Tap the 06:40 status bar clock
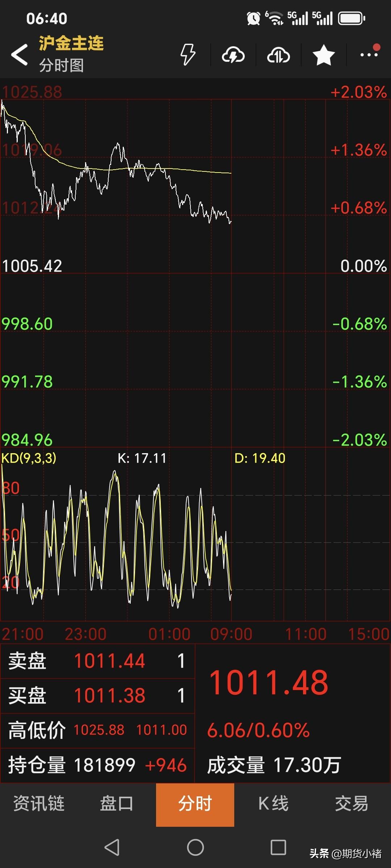391x868 pixels. click(x=47, y=19)
